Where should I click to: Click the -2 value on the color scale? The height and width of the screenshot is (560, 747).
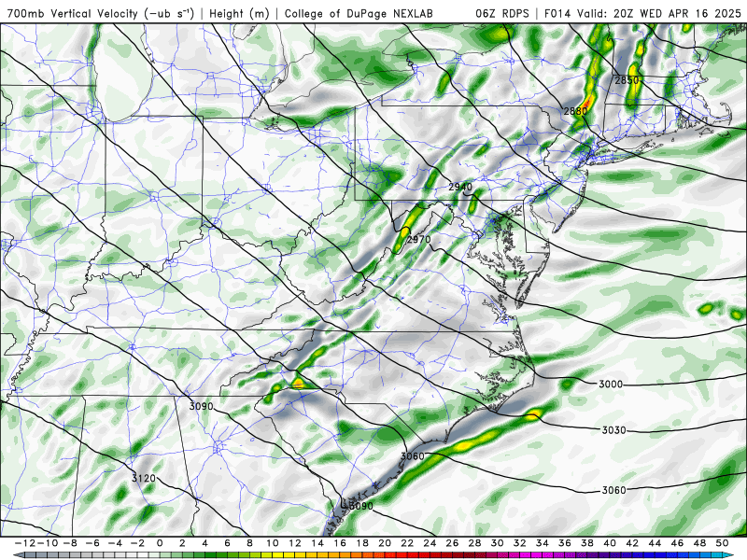pos(136,543)
